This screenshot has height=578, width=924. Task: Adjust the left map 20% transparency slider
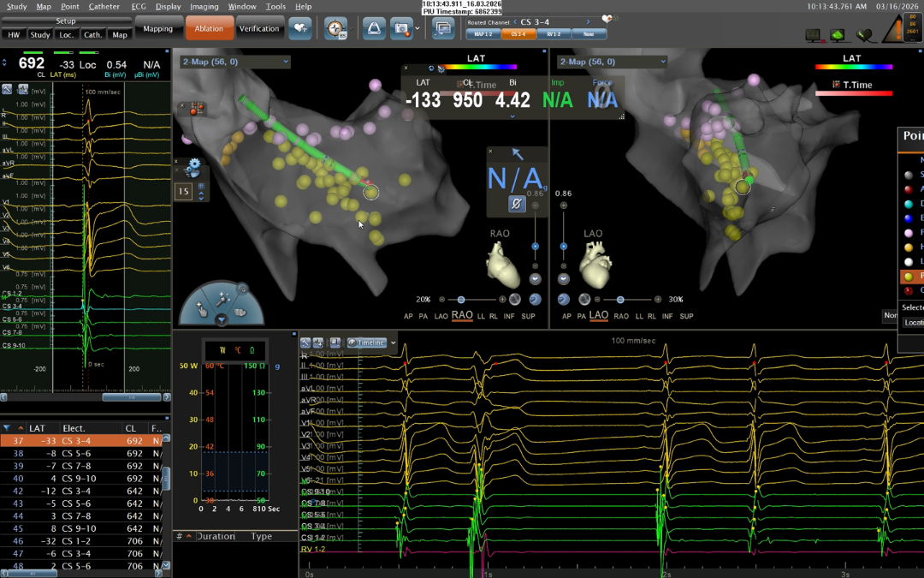460,300
